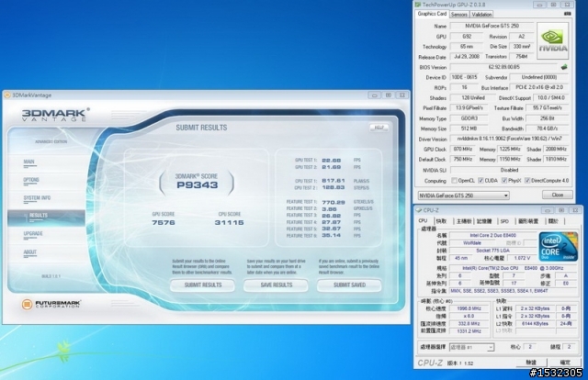Minimize the 3DMark Vantage window
Screen dimensions: 588x380
click(374, 95)
